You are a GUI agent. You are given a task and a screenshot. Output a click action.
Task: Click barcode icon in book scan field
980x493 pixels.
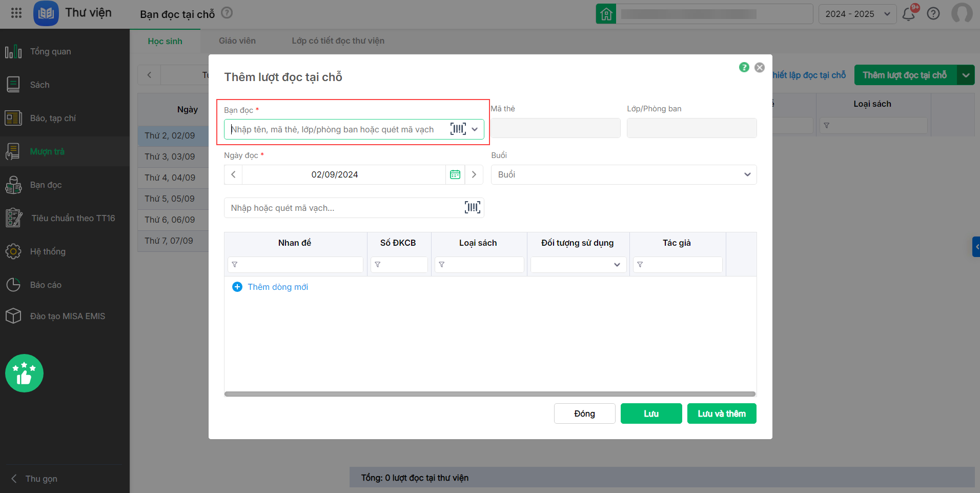473,207
